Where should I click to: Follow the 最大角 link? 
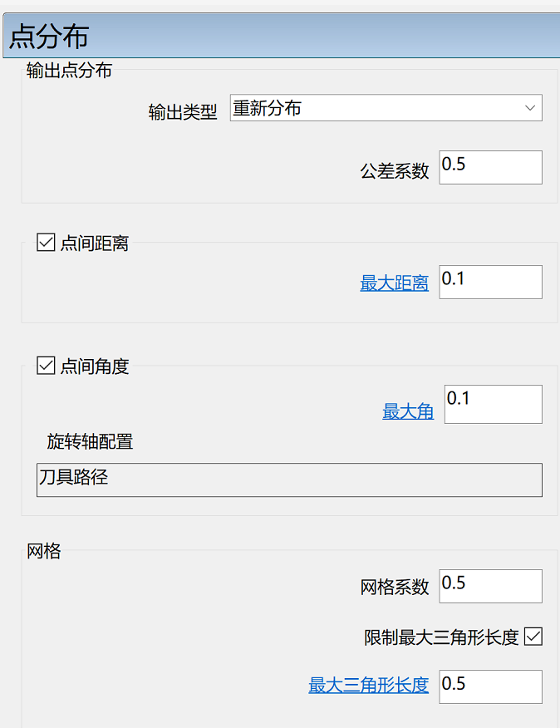click(x=408, y=411)
